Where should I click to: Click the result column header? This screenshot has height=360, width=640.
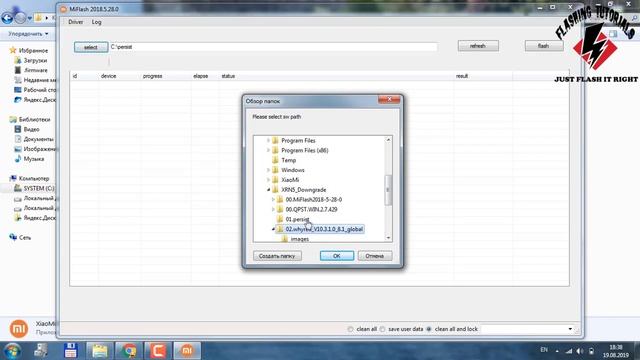point(462,76)
